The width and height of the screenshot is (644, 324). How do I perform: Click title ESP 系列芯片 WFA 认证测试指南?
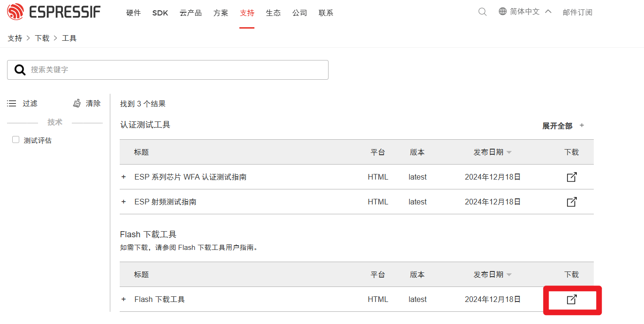click(191, 177)
